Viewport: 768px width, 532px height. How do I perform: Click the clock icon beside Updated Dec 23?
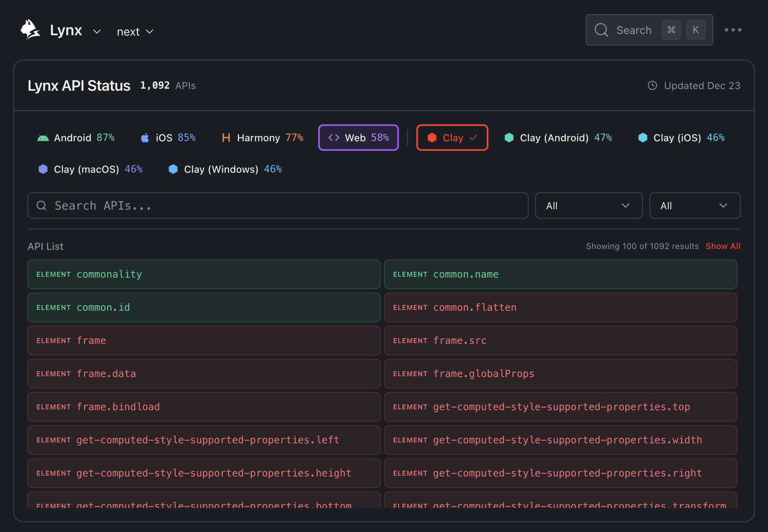(x=652, y=86)
